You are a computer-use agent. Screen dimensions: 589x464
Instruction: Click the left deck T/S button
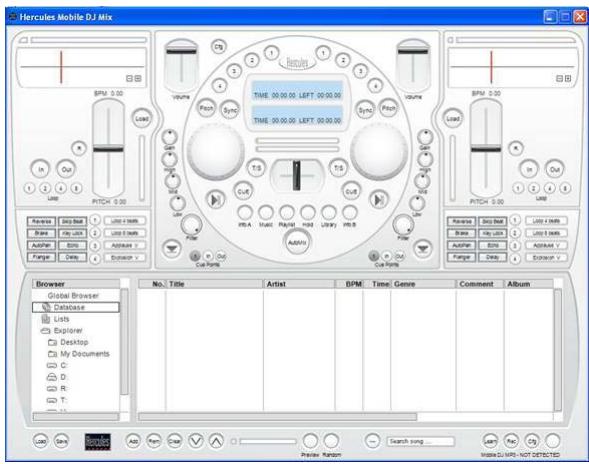coord(256,168)
